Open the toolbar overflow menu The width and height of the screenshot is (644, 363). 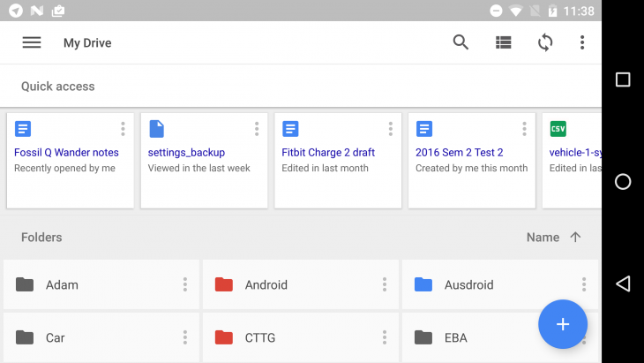[582, 42]
